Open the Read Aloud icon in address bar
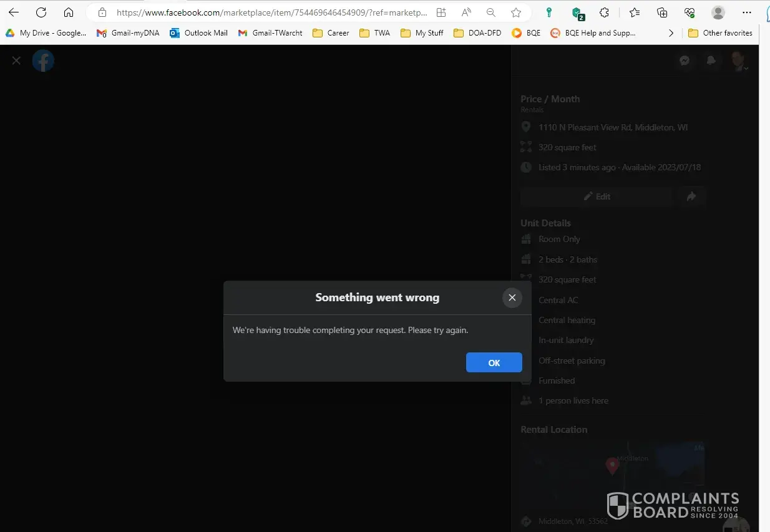This screenshot has height=532, width=770. [x=466, y=12]
